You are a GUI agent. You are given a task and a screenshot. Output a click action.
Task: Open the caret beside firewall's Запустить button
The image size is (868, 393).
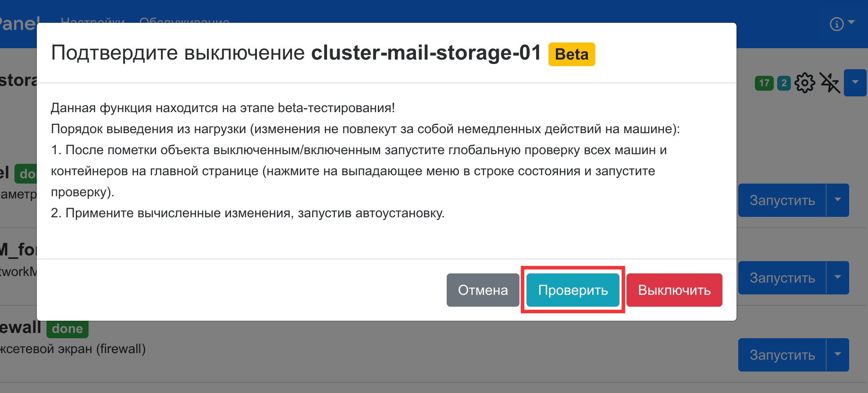838,355
